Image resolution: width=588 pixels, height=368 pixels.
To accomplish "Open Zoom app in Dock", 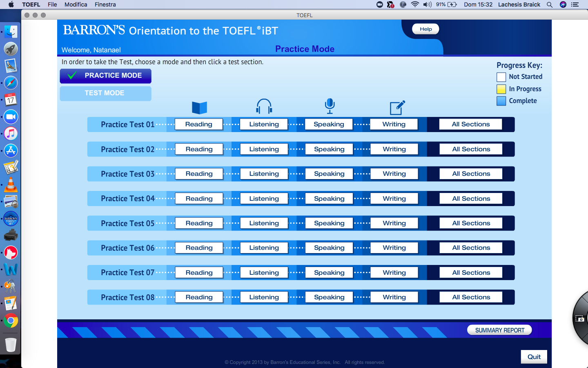I will (11, 117).
